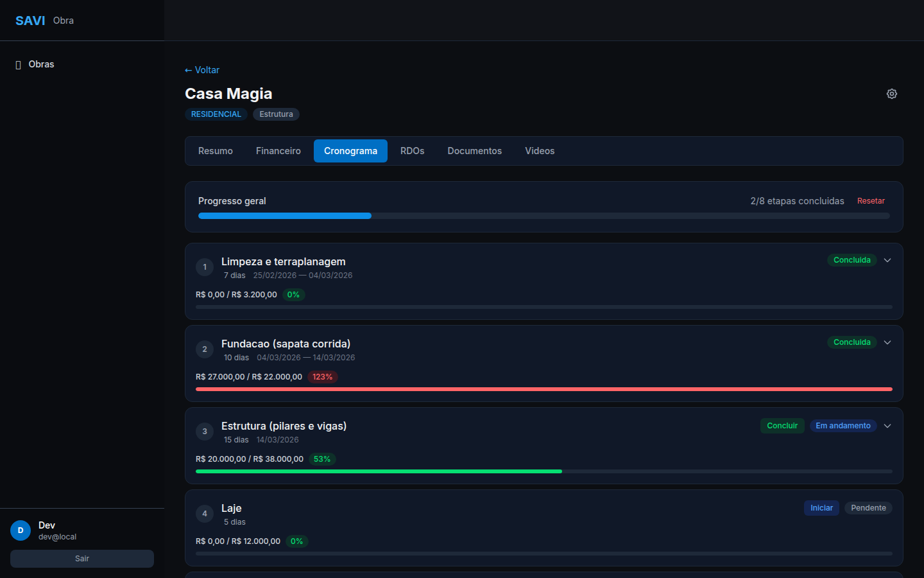Open the project settings gear icon

(x=891, y=94)
